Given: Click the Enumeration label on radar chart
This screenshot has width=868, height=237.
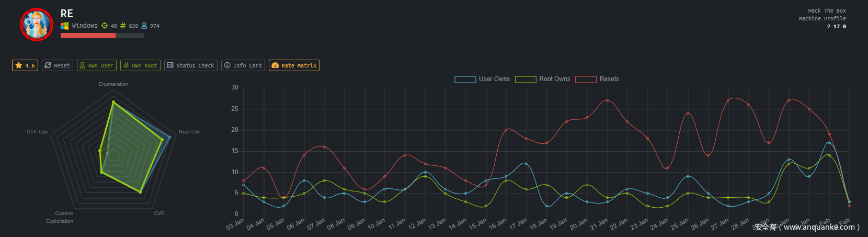Looking at the screenshot, I should tap(113, 84).
